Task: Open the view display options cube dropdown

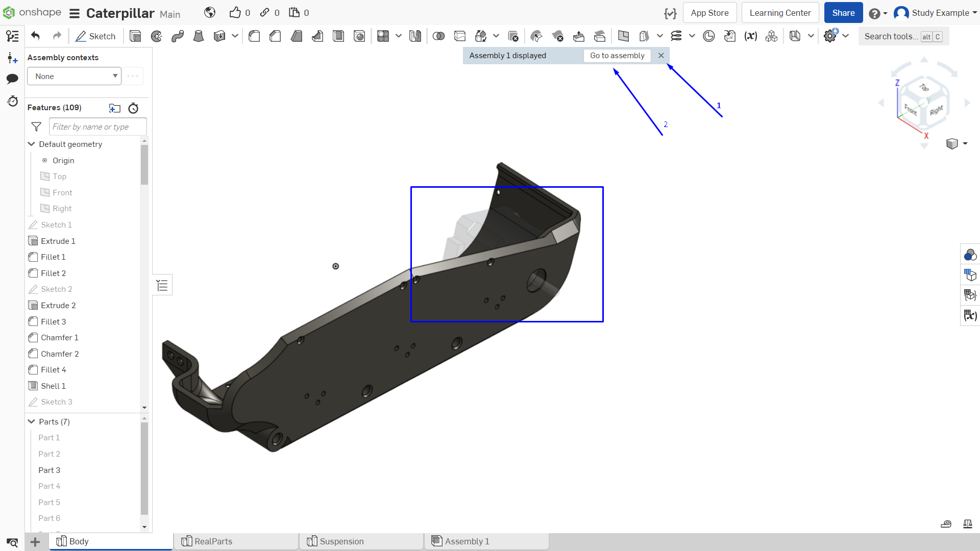Action: [x=957, y=144]
